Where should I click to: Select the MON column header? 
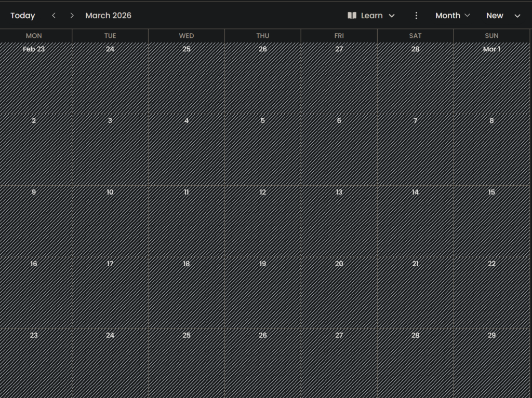coord(34,36)
